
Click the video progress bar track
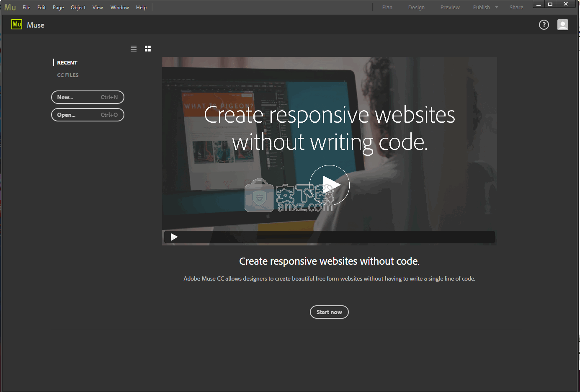coord(330,237)
